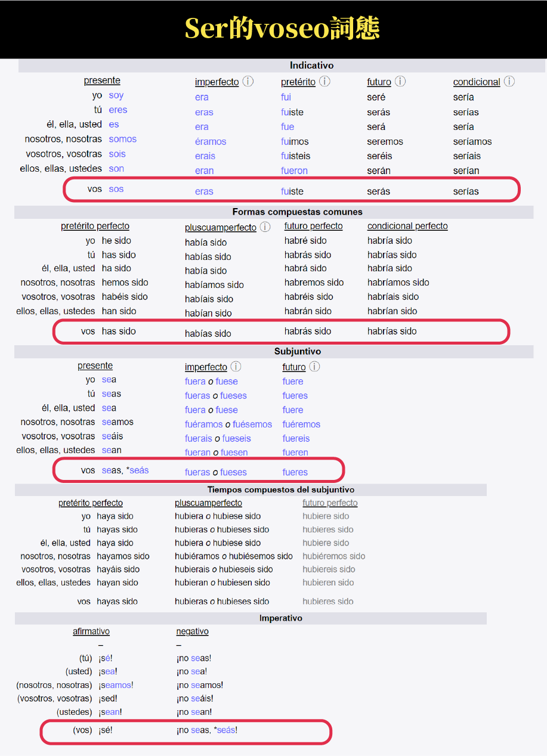Select the 'futuro perfecto' header in Formas compuestas comunes

(x=313, y=226)
